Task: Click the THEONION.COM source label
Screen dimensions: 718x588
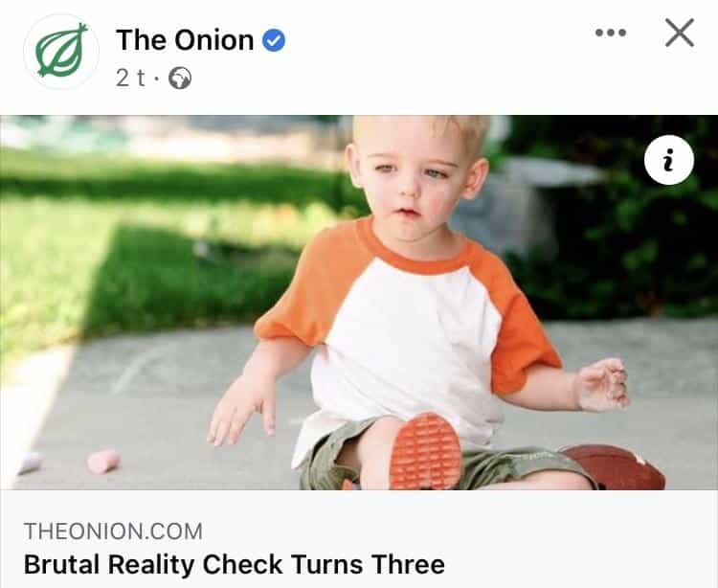Action: coord(113,531)
